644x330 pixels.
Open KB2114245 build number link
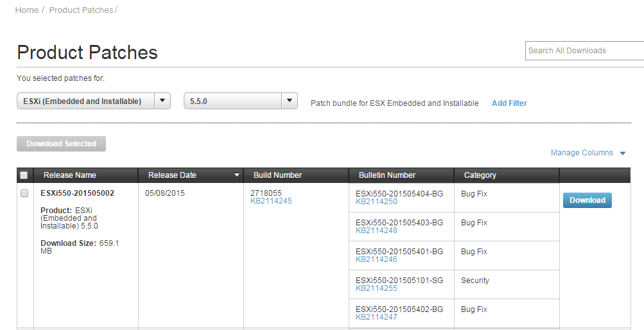(x=271, y=201)
